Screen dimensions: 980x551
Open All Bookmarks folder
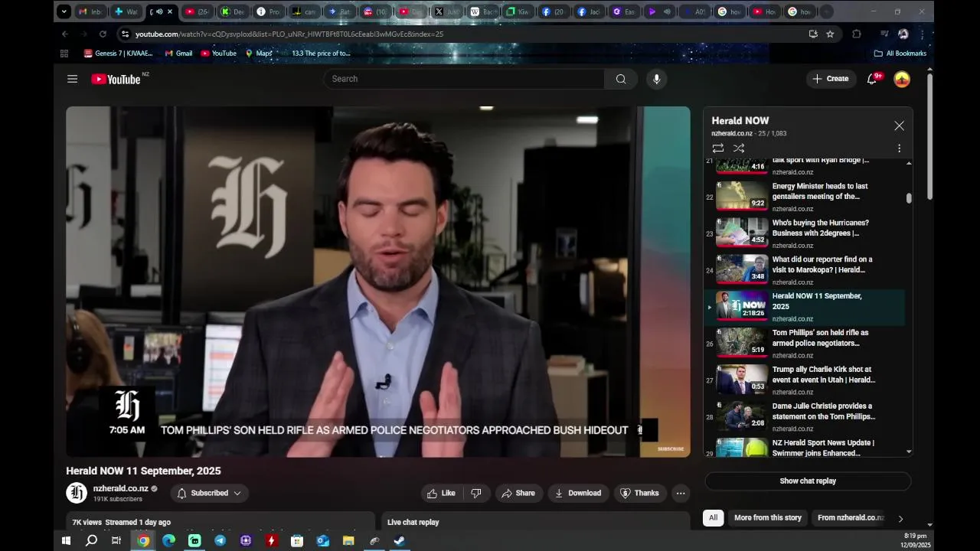900,54
